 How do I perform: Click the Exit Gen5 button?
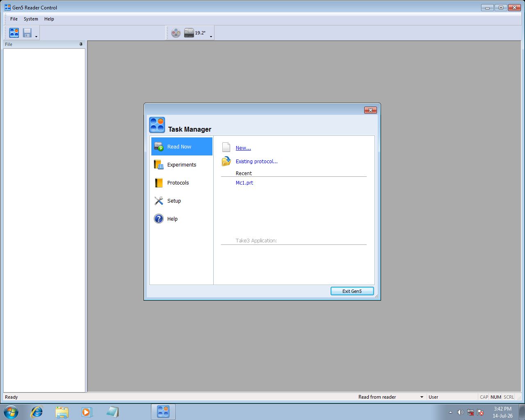352,291
